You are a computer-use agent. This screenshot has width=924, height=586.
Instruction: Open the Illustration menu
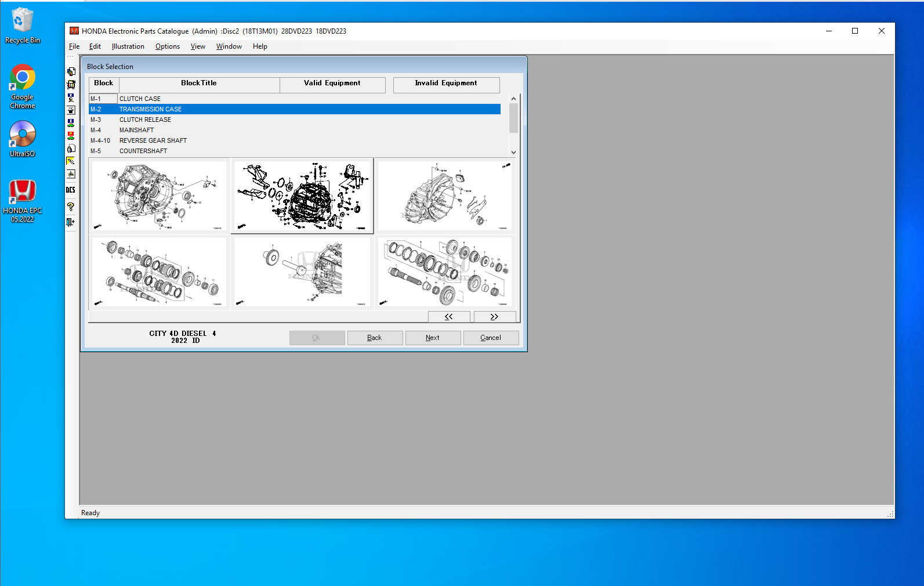128,46
